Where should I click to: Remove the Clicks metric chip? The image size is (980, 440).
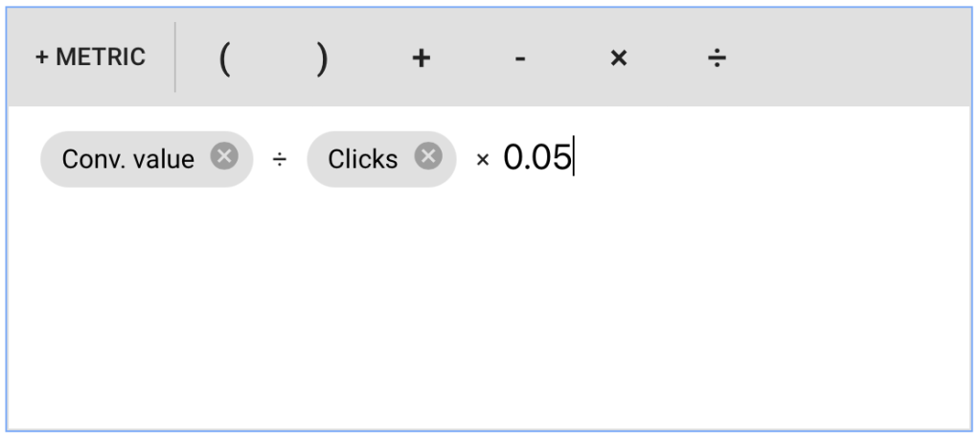pyautogui.click(x=428, y=156)
